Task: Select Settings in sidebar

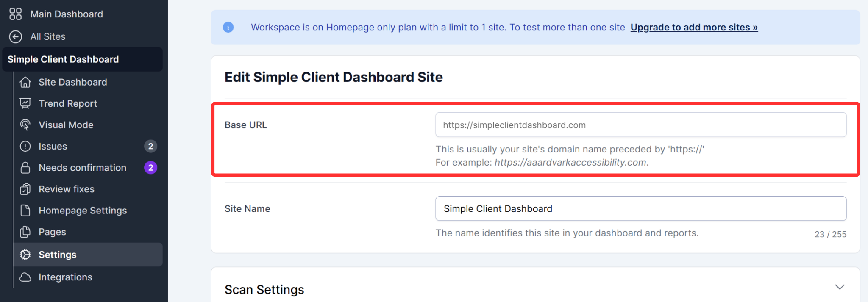Action: (x=88, y=255)
